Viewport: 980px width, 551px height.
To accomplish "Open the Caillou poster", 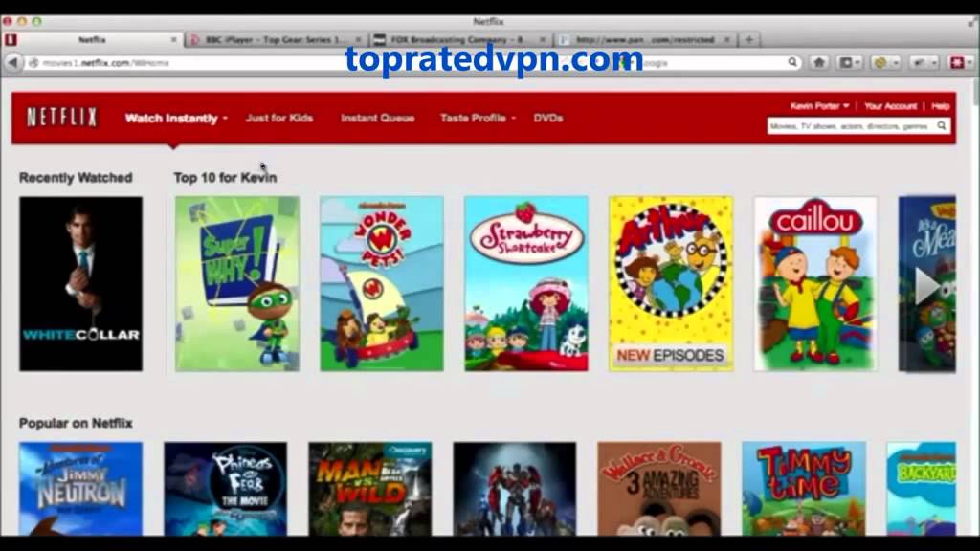I will (x=815, y=283).
